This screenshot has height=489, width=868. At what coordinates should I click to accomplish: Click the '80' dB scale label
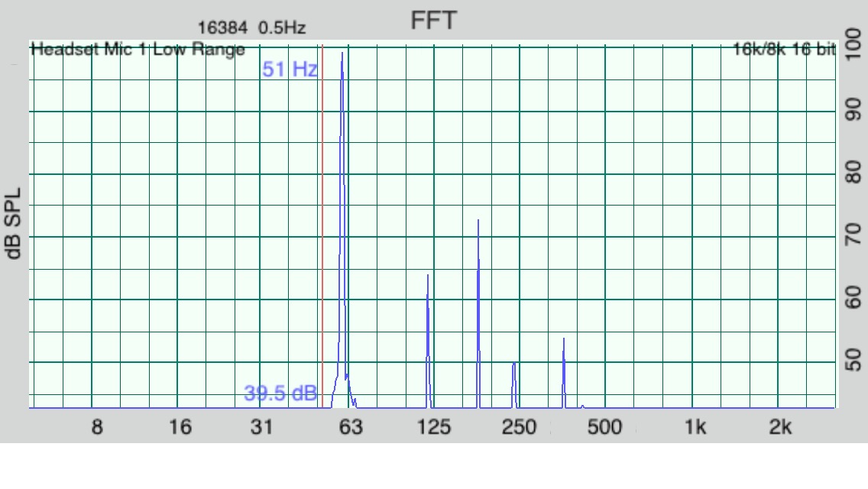tap(853, 172)
